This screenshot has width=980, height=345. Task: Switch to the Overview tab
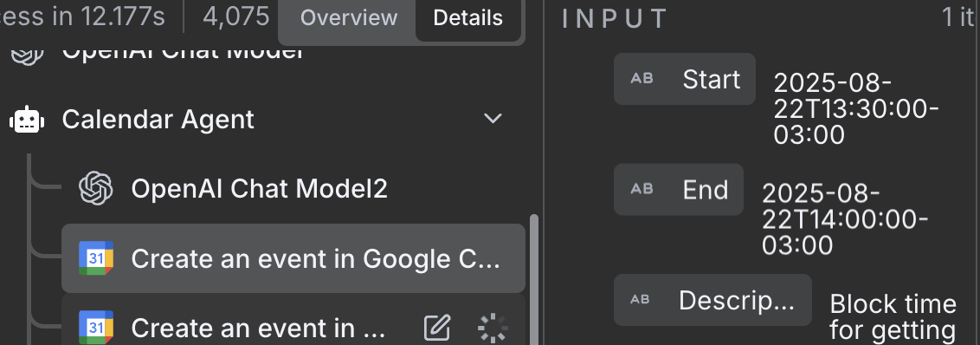[348, 18]
